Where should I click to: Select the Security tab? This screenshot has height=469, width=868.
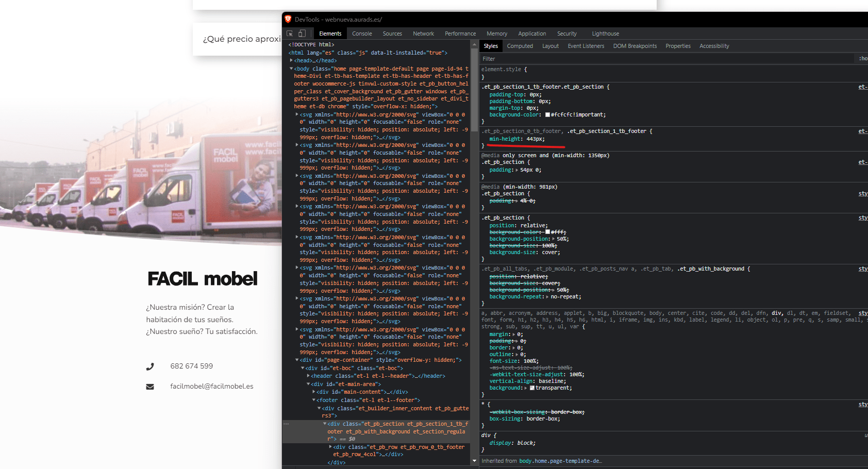567,33
